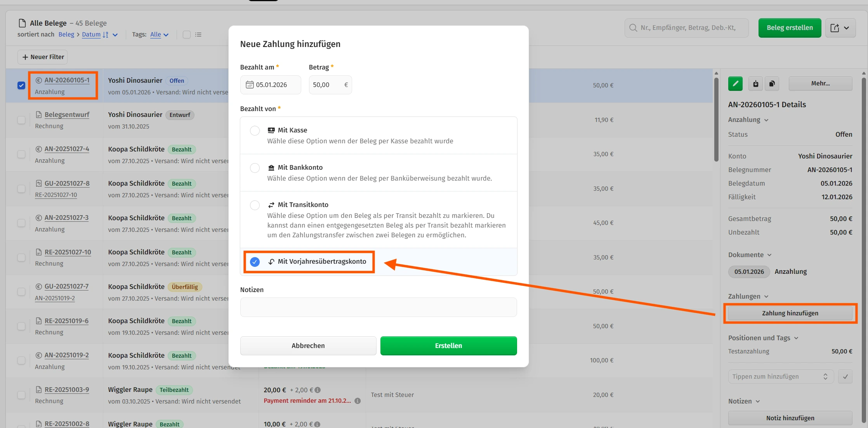Click the calendar icon in Bezahlt am field
This screenshot has height=428, width=868.
click(x=250, y=85)
